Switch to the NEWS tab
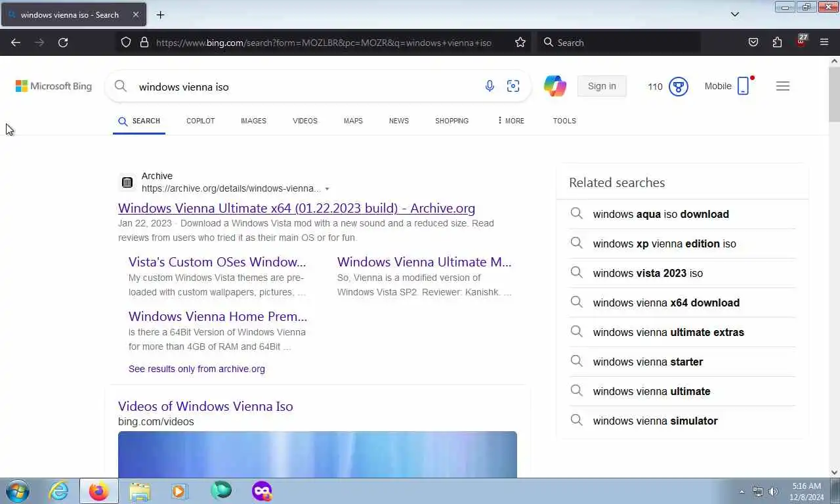The height and width of the screenshot is (504, 840). coord(399,121)
